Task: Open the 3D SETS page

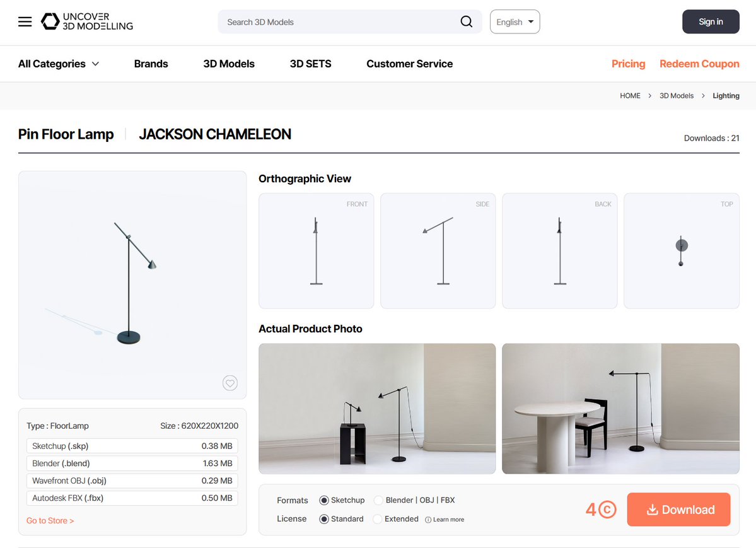Action: click(x=310, y=64)
